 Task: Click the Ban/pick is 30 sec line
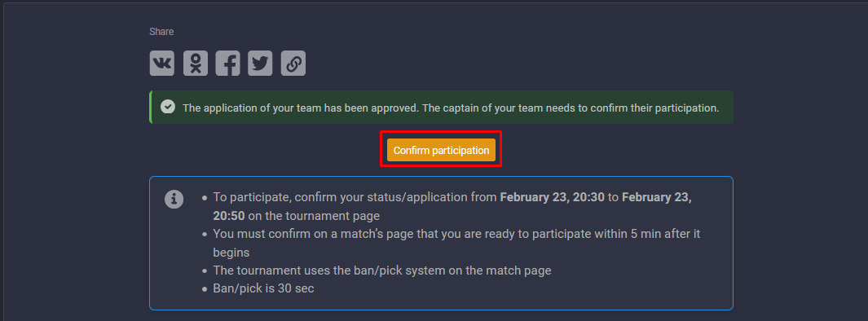(x=263, y=288)
